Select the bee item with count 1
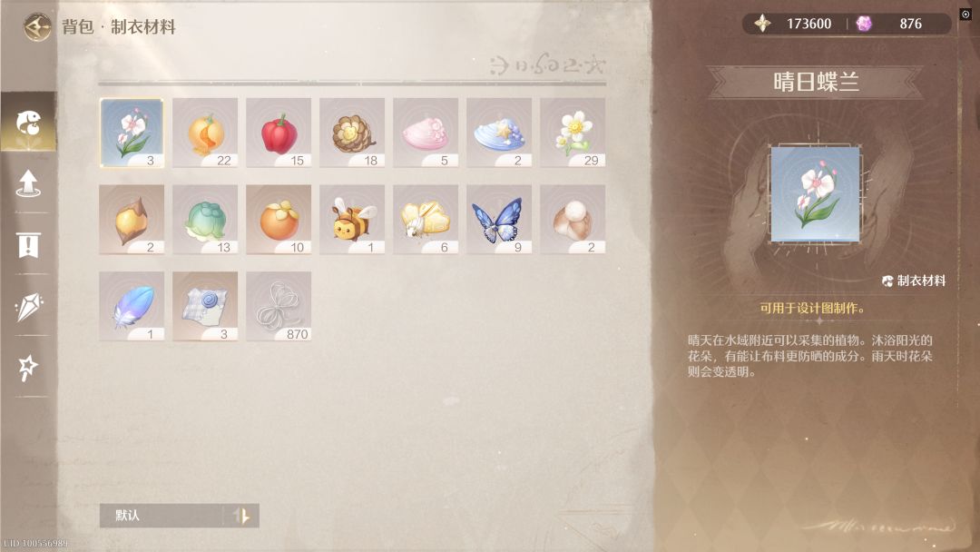The image size is (980, 552). 352,220
